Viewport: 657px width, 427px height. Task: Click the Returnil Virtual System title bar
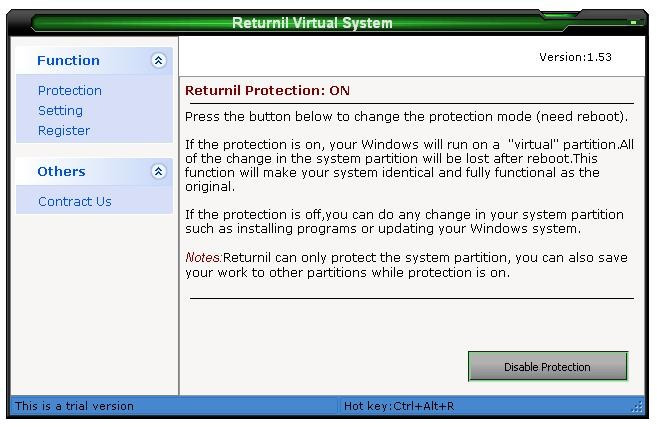(312, 23)
